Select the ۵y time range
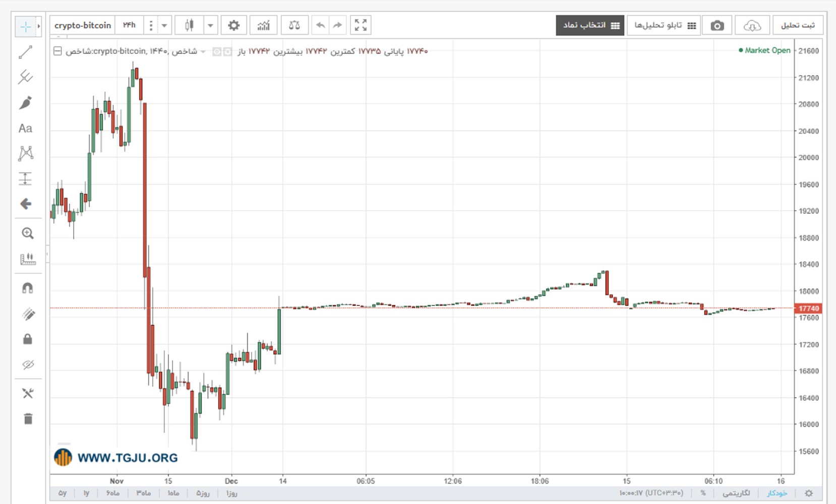 (63, 493)
